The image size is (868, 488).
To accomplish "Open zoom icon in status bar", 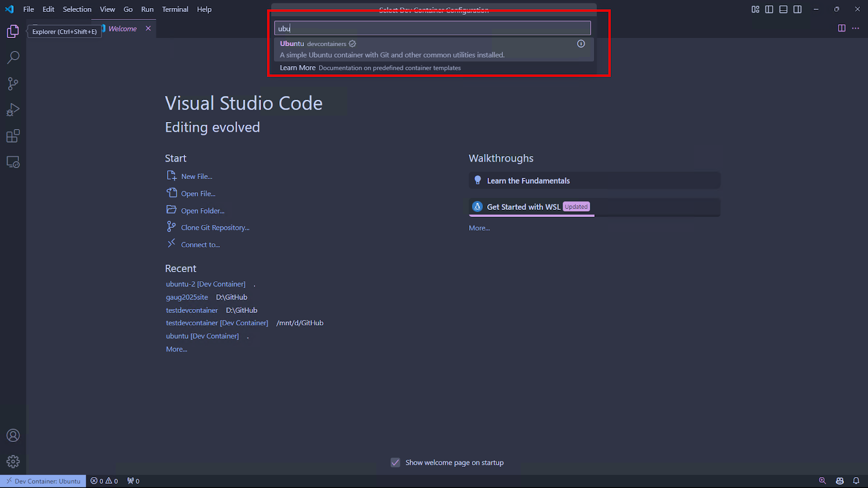I will 822,481.
